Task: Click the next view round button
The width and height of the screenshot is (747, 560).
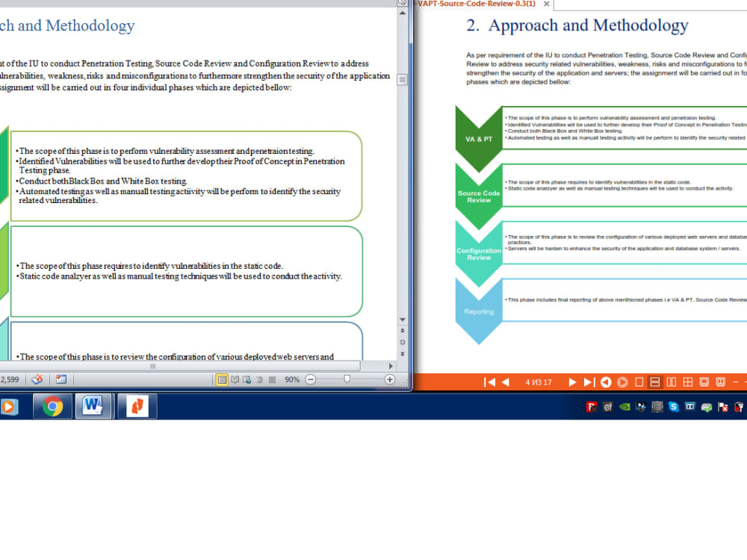Action: pos(622,382)
